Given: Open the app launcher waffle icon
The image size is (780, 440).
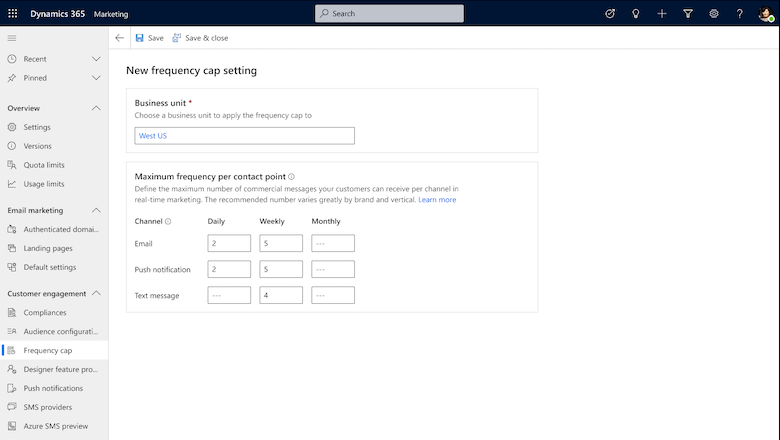Looking at the screenshot, I should click(13, 14).
